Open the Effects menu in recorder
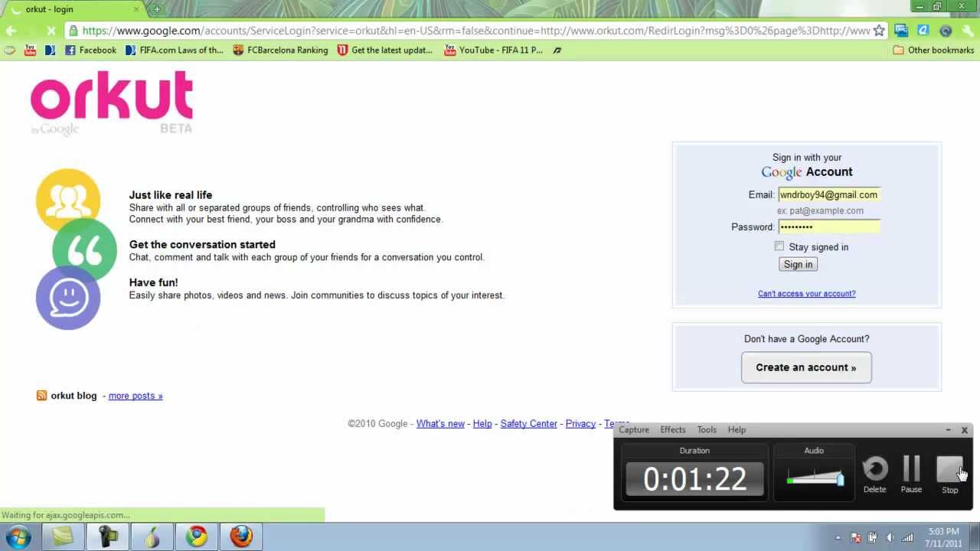Screen dimensions: 980x551 [673, 430]
